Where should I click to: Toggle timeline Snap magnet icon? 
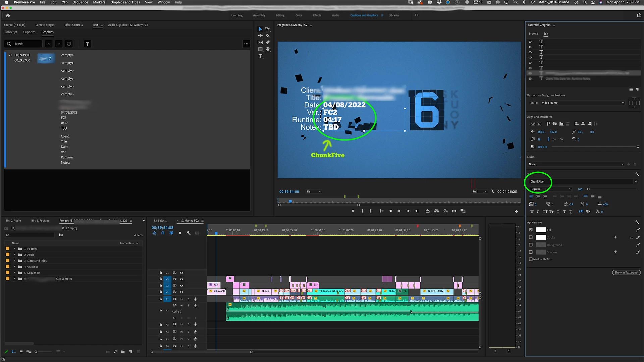point(163,233)
